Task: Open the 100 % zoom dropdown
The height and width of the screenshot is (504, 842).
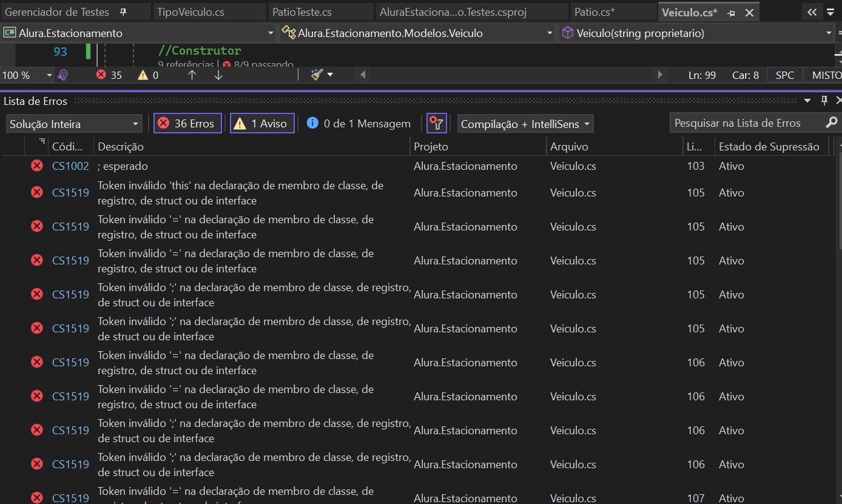Action: coord(27,75)
